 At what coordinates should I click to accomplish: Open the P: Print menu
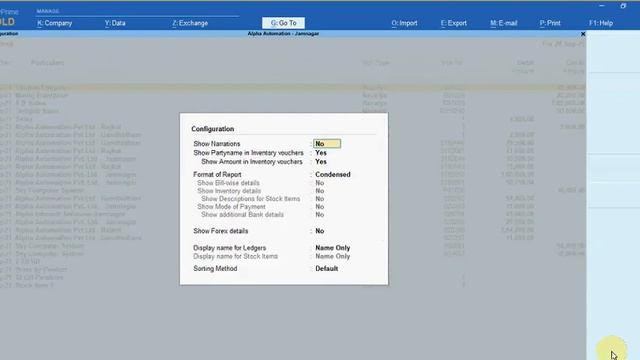click(x=550, y=23)
